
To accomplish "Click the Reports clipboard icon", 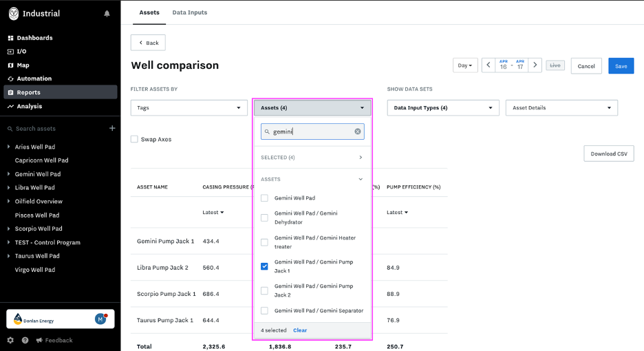I will point(11,92).
